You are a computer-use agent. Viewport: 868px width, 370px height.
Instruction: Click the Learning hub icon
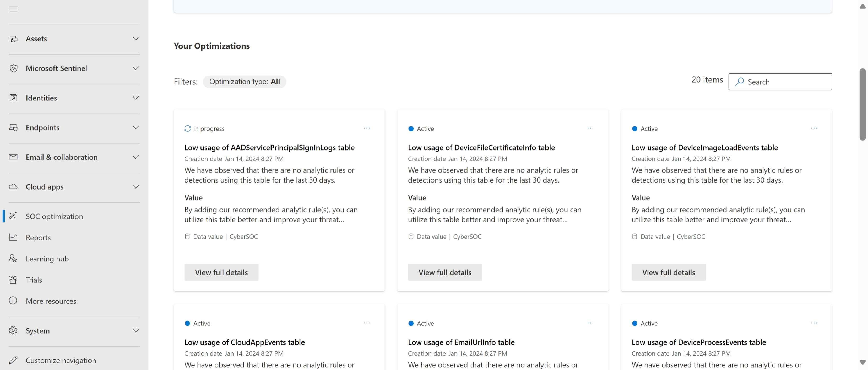click(x=13, y=259)
